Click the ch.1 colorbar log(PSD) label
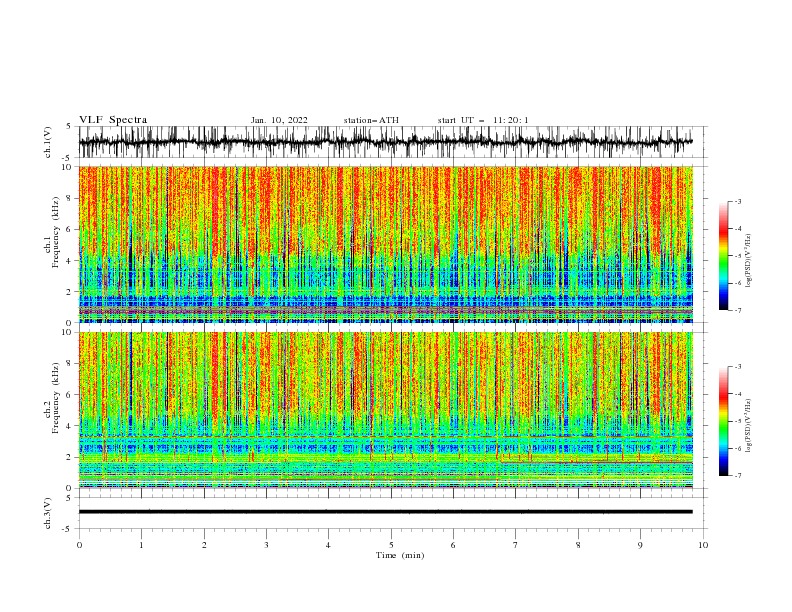792x612 pixels. pos(748,261)
